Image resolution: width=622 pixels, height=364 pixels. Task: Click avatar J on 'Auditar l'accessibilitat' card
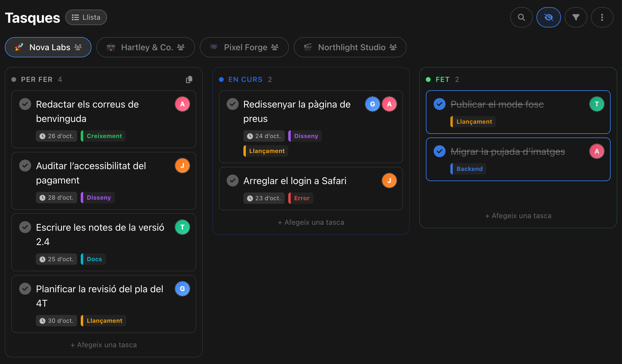tap(182, 166)
